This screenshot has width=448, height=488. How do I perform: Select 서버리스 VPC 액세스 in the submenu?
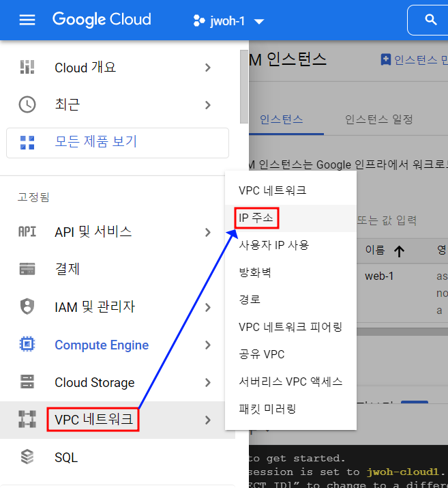pyautogui.click(x=290, y=382)
